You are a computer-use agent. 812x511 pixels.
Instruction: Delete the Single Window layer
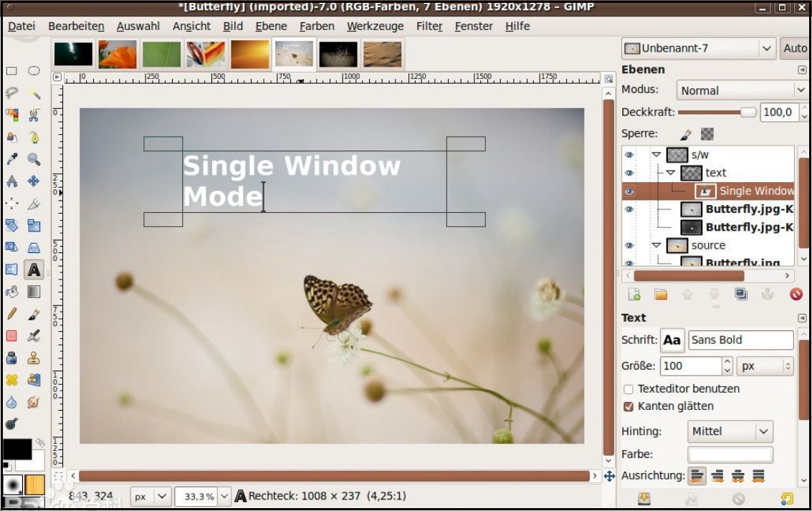(796, 294)
